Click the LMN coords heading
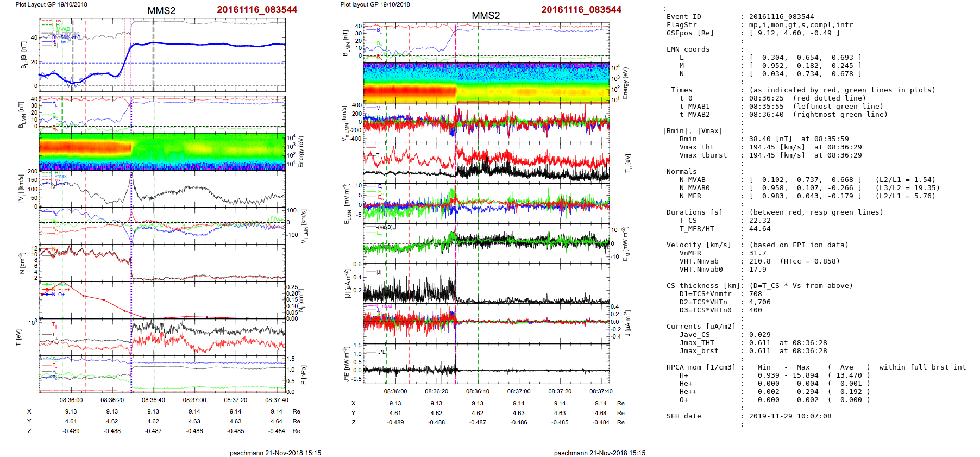980x457 pixels. tap(688, 49)
